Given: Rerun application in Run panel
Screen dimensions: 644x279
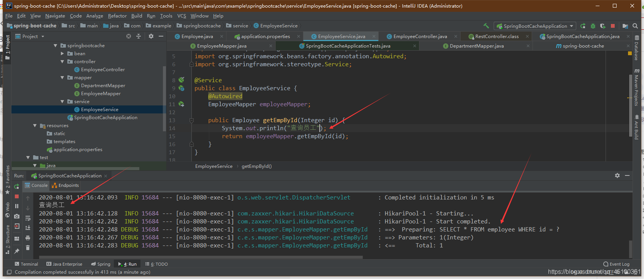Looking at the screenshot, I should 17,187.
